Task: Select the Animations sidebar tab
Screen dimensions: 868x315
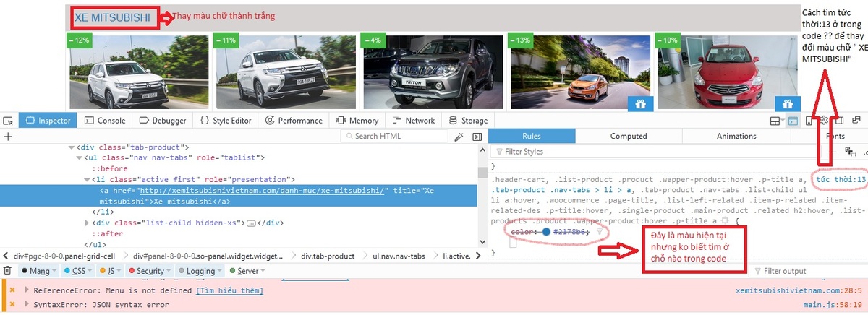Action: click(x=736, y=137)
